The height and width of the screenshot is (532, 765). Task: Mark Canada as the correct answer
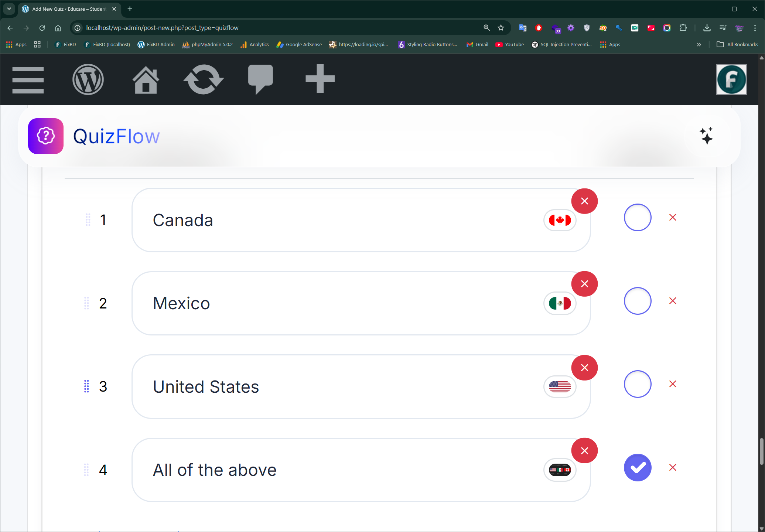pyautogui.click(x=637, y=217)
